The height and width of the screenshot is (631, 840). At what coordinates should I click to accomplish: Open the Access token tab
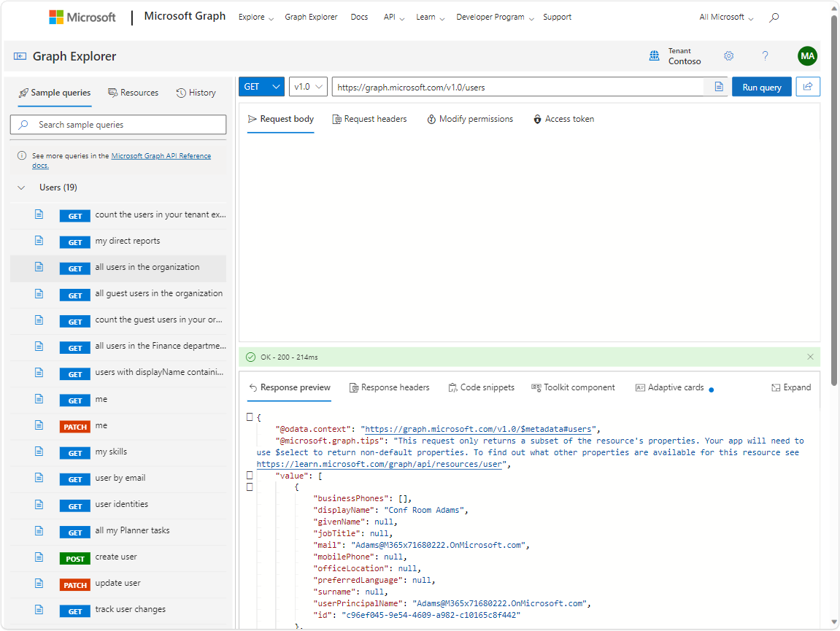point(563,119)
